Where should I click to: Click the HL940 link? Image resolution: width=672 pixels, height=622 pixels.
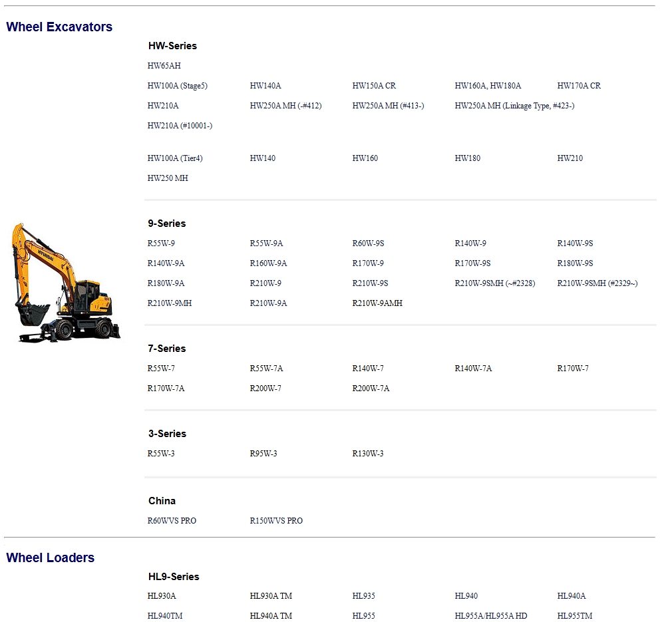(466, 596)
